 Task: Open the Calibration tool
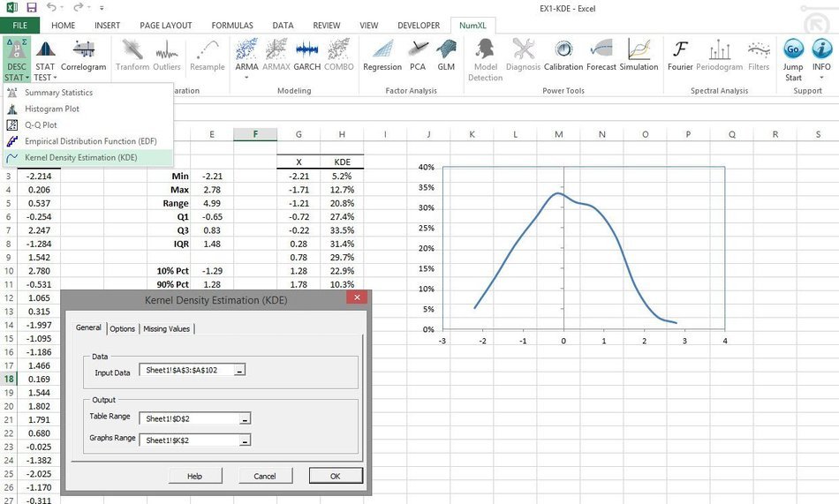click(x=563, y=56)
